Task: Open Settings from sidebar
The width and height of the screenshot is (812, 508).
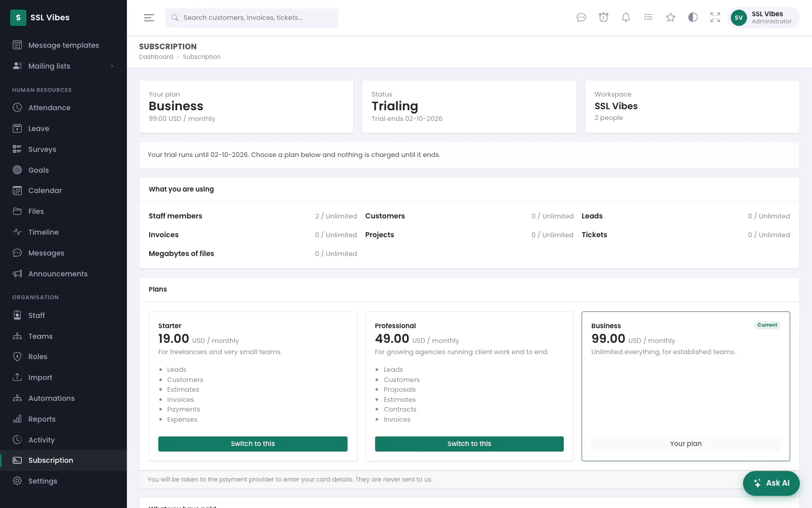Action: 63,481
